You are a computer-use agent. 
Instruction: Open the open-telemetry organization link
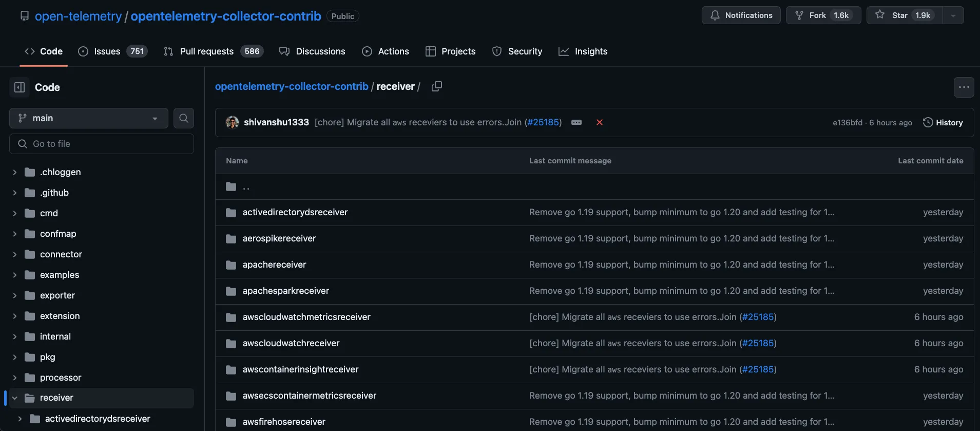(x=78, y=16)
